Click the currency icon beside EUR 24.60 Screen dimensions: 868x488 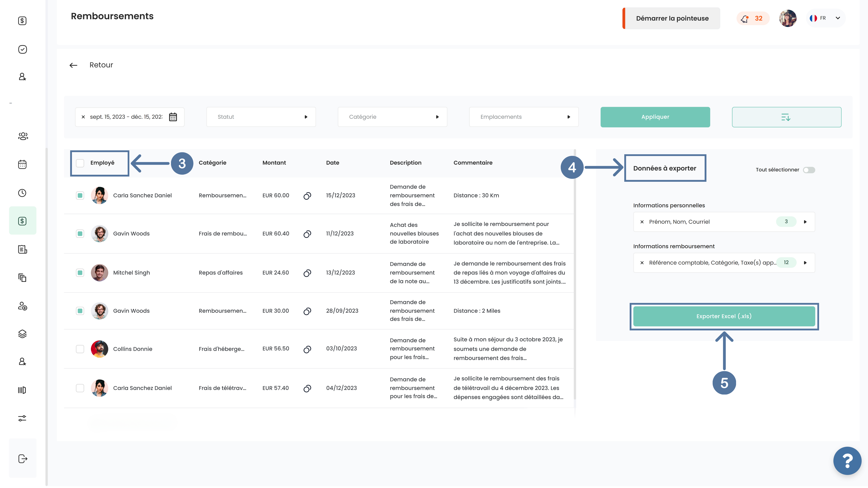tap(307, 273)
